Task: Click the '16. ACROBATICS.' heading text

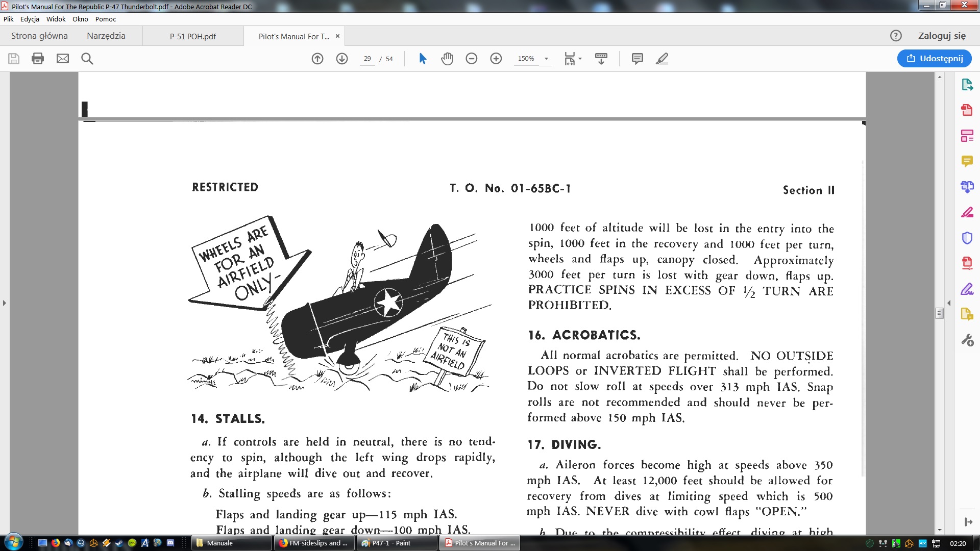Action: [x=584, y=335]
